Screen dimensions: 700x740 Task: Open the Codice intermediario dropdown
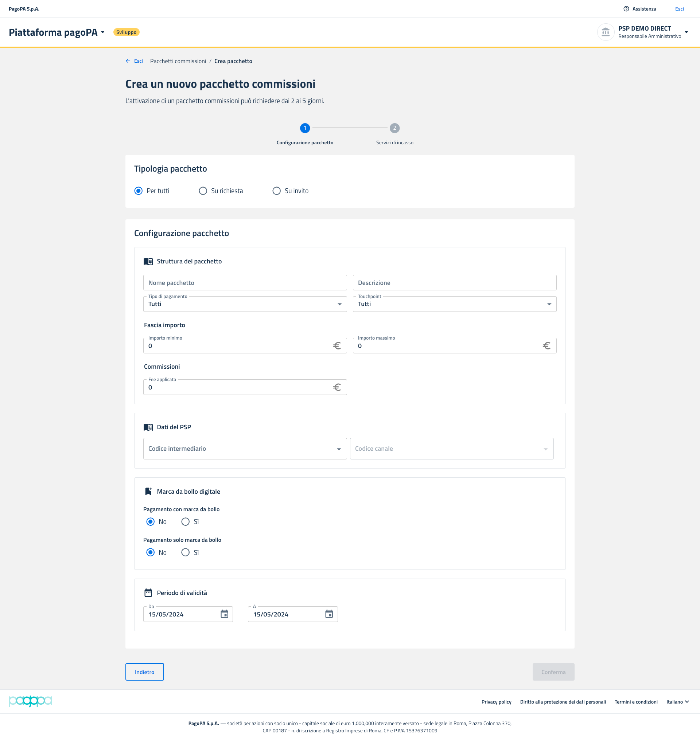pyautogui.click(x=245, y=449)
